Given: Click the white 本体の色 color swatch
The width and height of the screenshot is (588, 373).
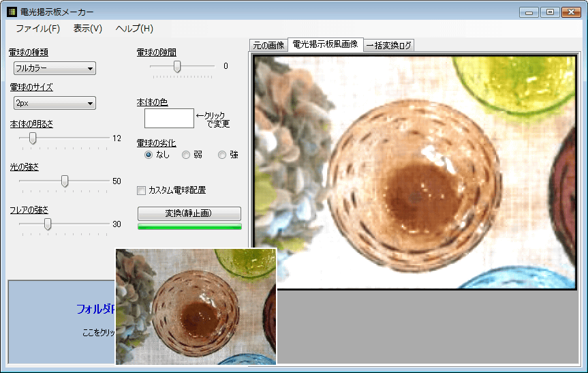Looking at the screenshot, I should click(169, 118).
